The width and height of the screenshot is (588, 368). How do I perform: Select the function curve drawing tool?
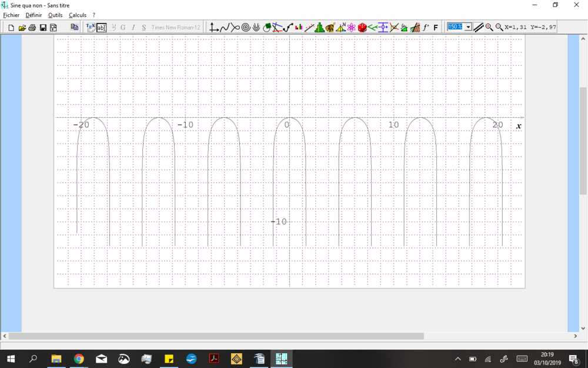coord(225,28)
